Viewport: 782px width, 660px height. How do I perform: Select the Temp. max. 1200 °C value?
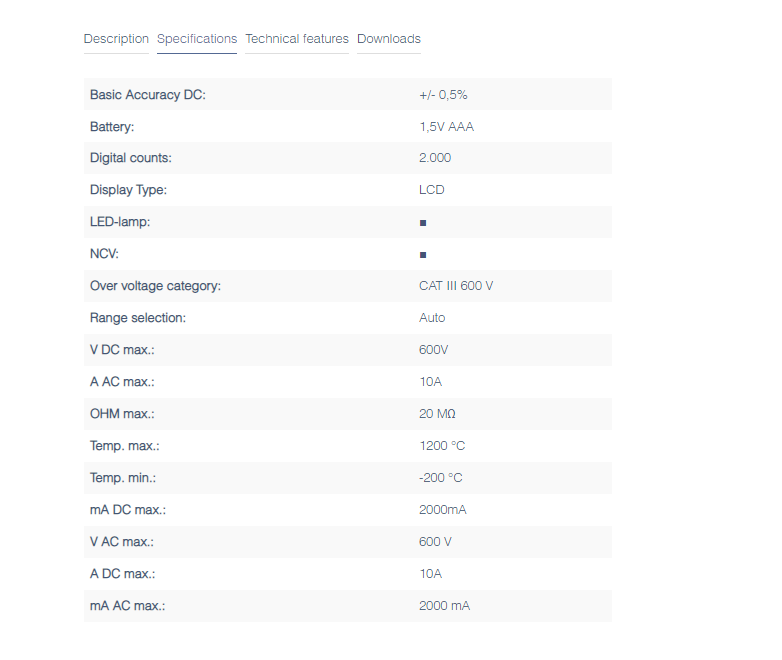coord(442,445)
